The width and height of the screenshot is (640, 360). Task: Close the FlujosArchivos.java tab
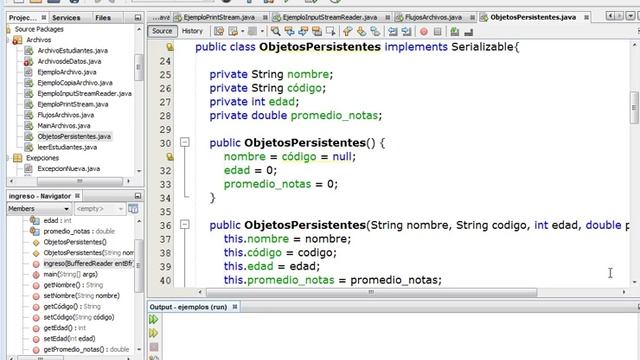point(472,17)
